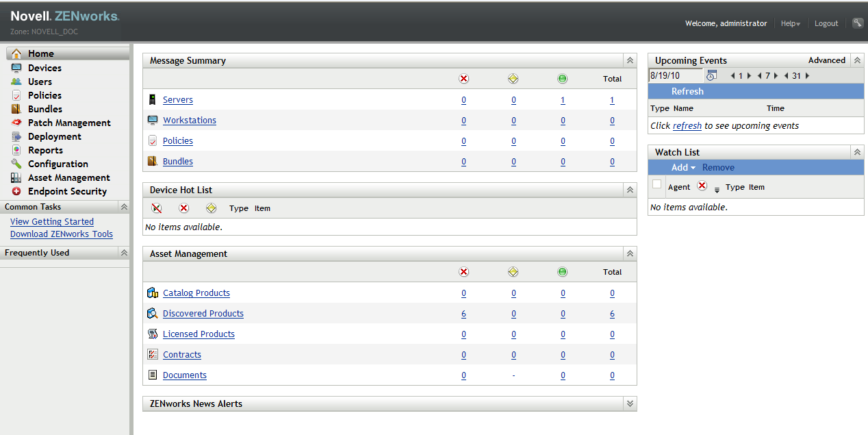This screenshot has width=868, height=435.
Task: Click the crossed-out device icon in Device Hot List
Action: pos(157,208)
